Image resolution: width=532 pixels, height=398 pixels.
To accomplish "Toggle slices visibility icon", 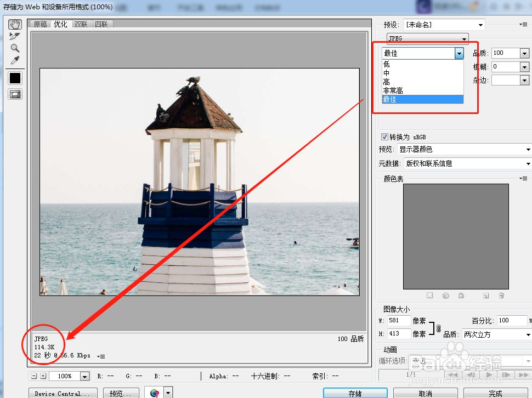I will pos(15,94).
